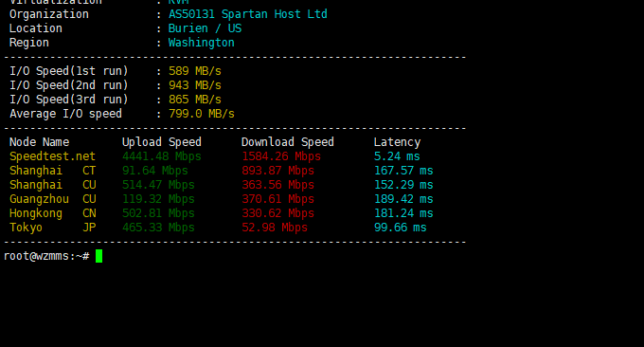The image size is (644, 347).
Task: Click the Average I/O speed label
Action: [65, 114]
